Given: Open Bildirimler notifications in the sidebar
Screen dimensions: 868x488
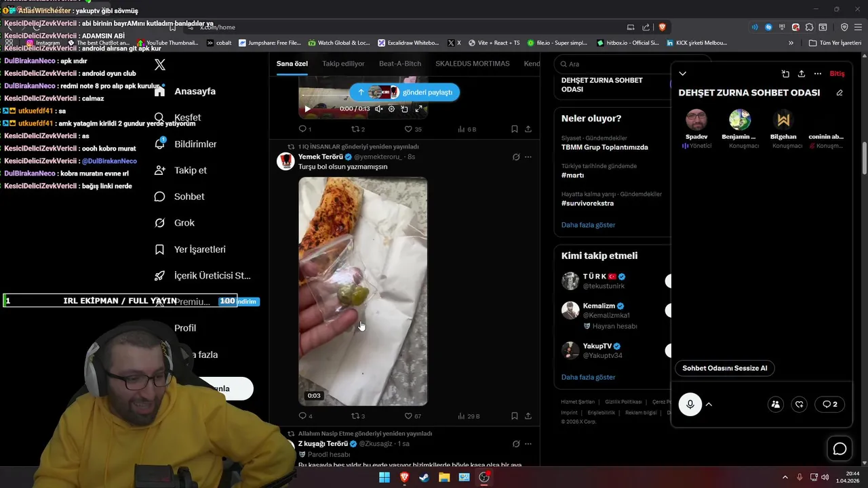Looking at the screenshot, I should (x=186, y=144).
